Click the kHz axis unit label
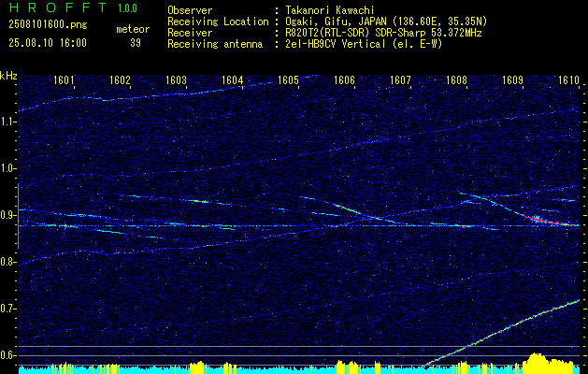The height and width of the screenshot is (374, 588). click(x=8, y=76)
